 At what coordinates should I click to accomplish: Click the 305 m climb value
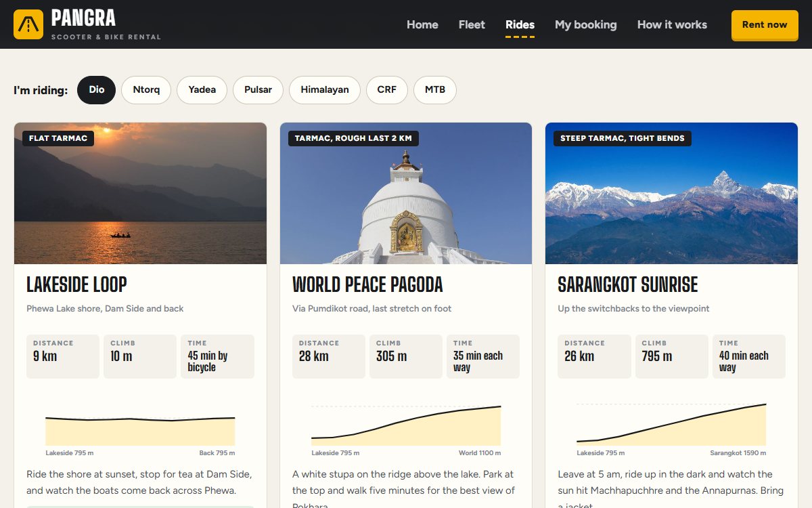[392, 356]
